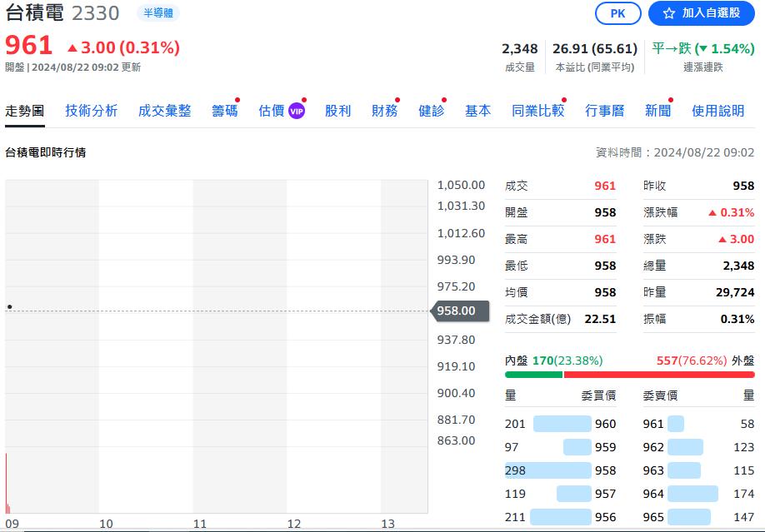The width and height of the screenshot is (765, 532).
Task: Click the ask price 963 row
Action: coord(698,470)
